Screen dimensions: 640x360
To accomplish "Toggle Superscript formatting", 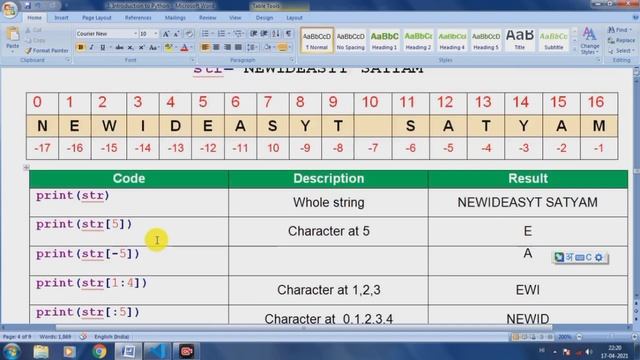I will click(141, 47).
